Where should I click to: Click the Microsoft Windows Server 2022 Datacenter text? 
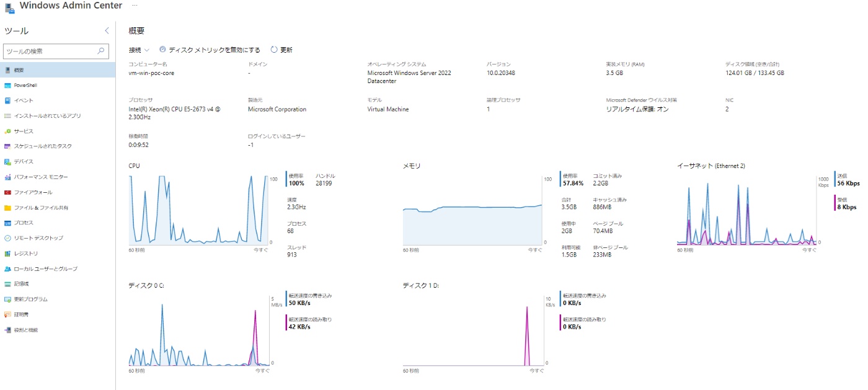point(409,77)
